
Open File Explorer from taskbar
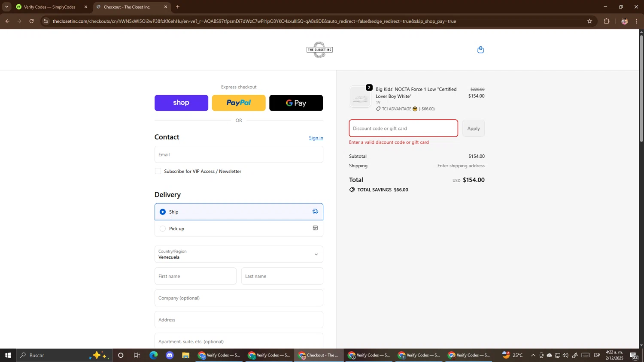(185, 355)
